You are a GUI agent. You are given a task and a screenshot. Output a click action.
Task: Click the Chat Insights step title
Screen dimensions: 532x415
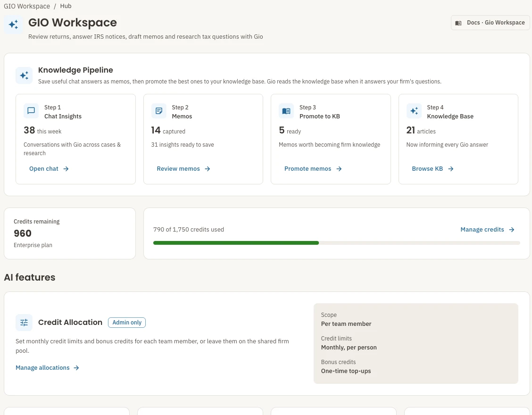point(63,116)
